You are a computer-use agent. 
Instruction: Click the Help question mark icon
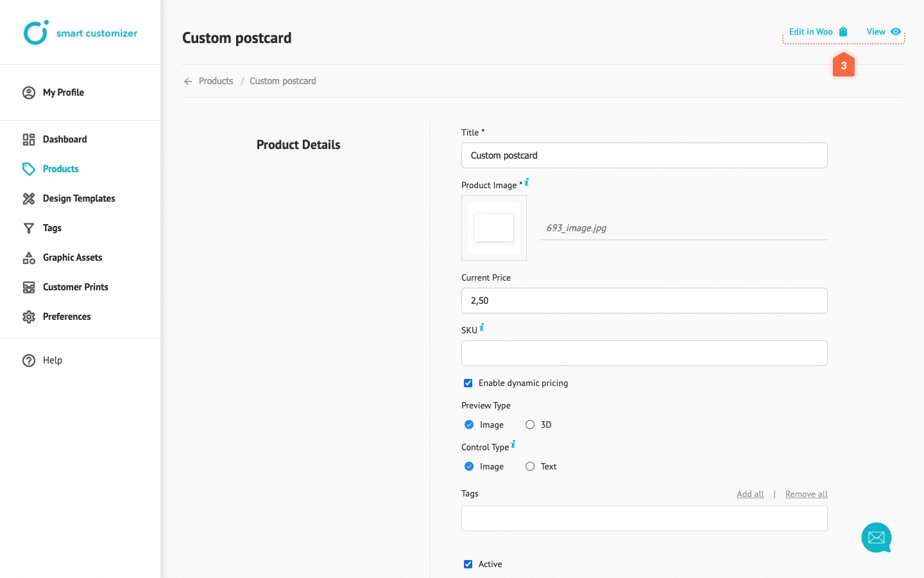click(29, 360)
